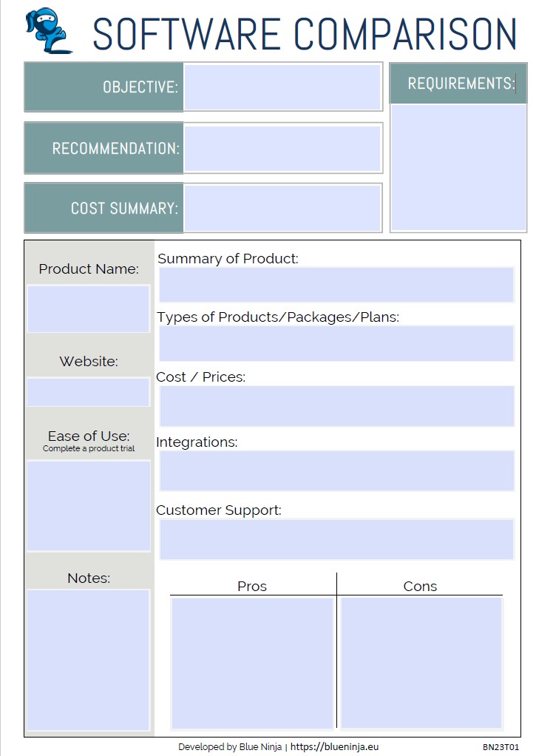Screen dimensions: 536x756
Task: Select the Product Name input box
Action: coord(89,308)
